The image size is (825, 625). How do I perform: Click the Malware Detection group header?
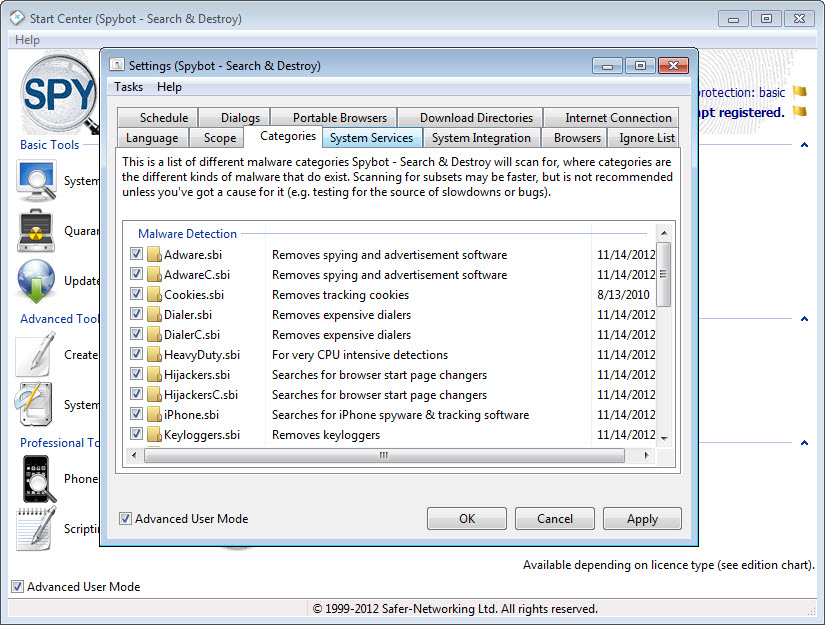(x=187, y=234)
